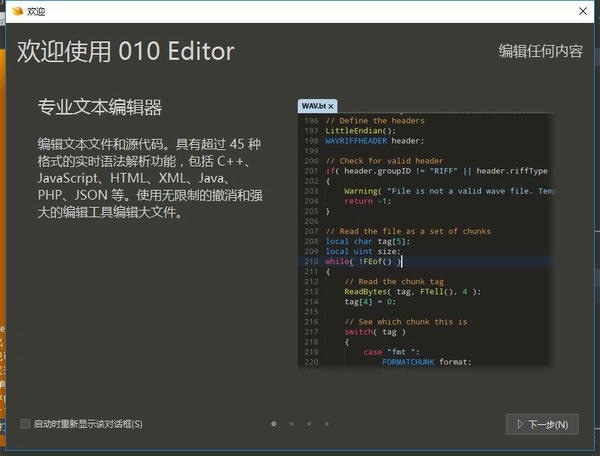Click the 下一步(N) next button
Screen dimensions: 600x456
coord(542,424)
